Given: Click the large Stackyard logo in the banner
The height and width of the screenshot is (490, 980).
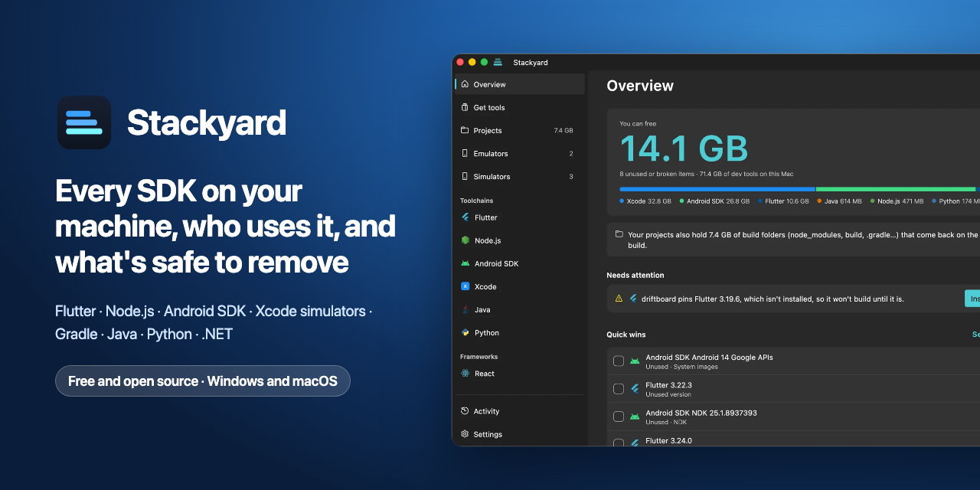Looking at the screenshot, I should tap(84, 122).
